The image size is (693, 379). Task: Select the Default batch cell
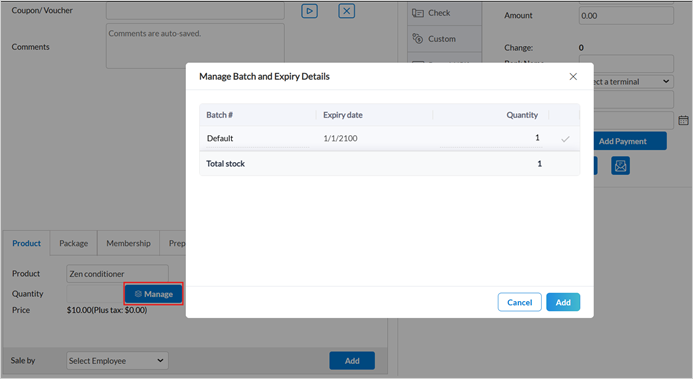tap(258, 138)
